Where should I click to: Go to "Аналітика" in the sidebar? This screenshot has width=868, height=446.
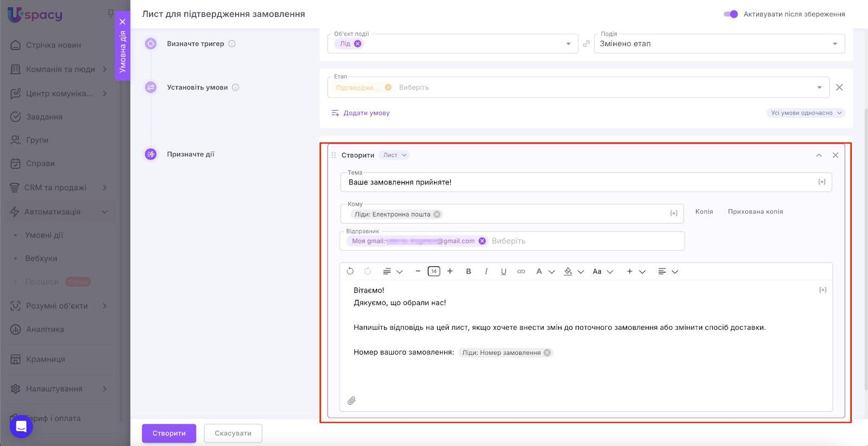click(45, 329)
